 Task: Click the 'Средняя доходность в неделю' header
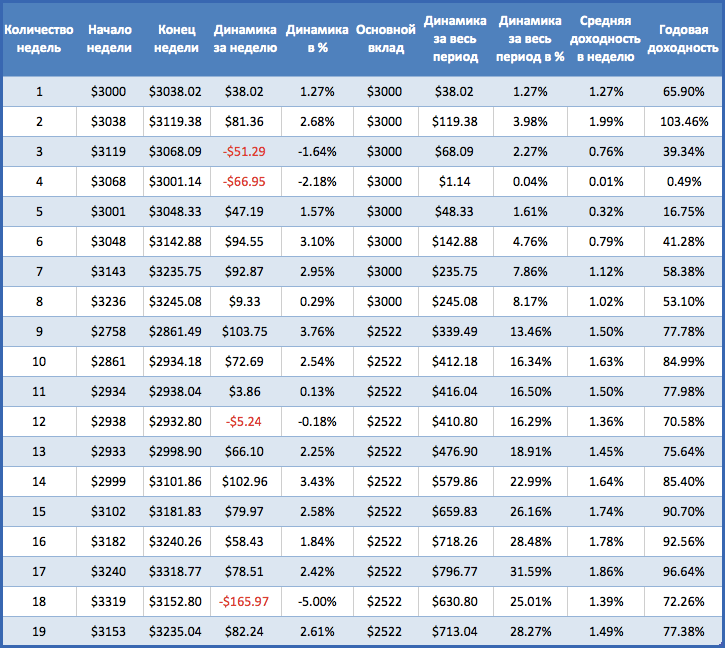[x=605, y=39]
